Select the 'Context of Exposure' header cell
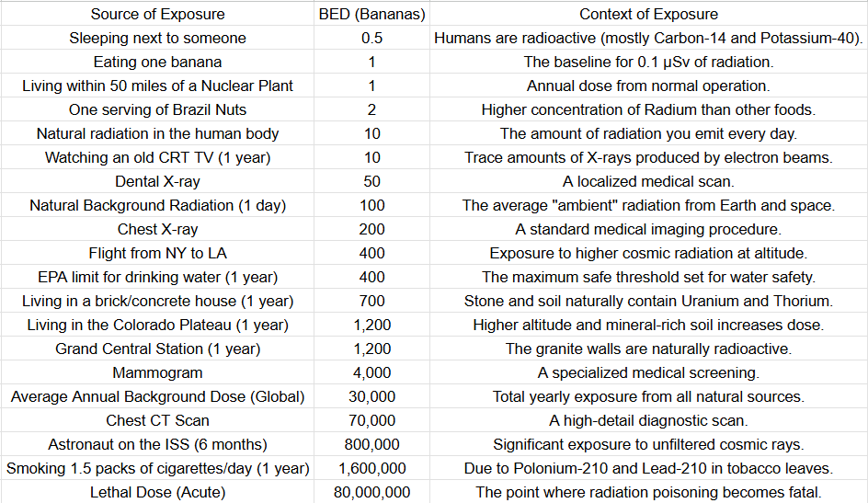Image resolution: width=868 pixels, height=503 pixels. pyautogui.click(x=648, y=14)
